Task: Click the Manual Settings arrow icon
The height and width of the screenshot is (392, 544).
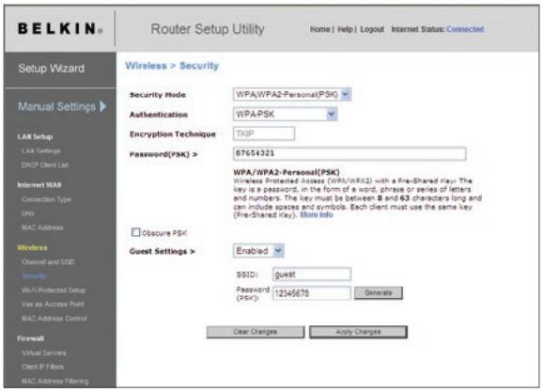Action: (x=102, y=106)
